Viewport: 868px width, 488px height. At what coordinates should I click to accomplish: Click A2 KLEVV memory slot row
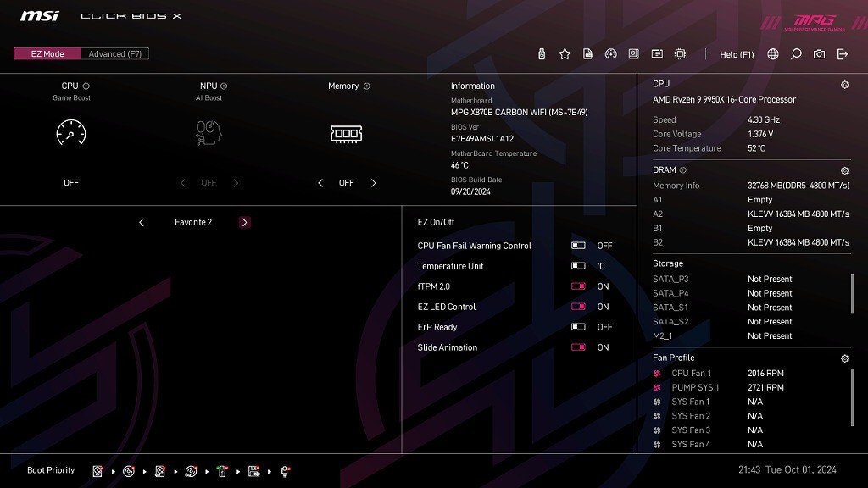[751, 213]
